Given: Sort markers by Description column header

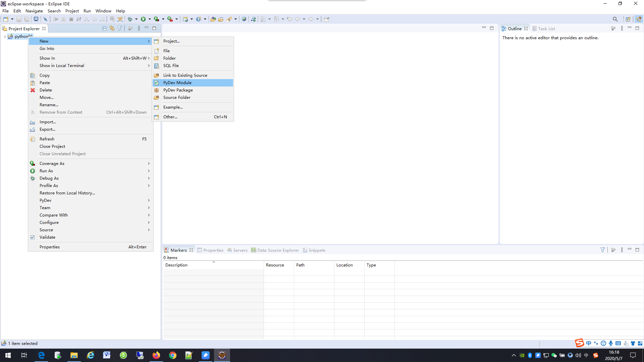Looking at the screenshot, I should click(176, 265).
